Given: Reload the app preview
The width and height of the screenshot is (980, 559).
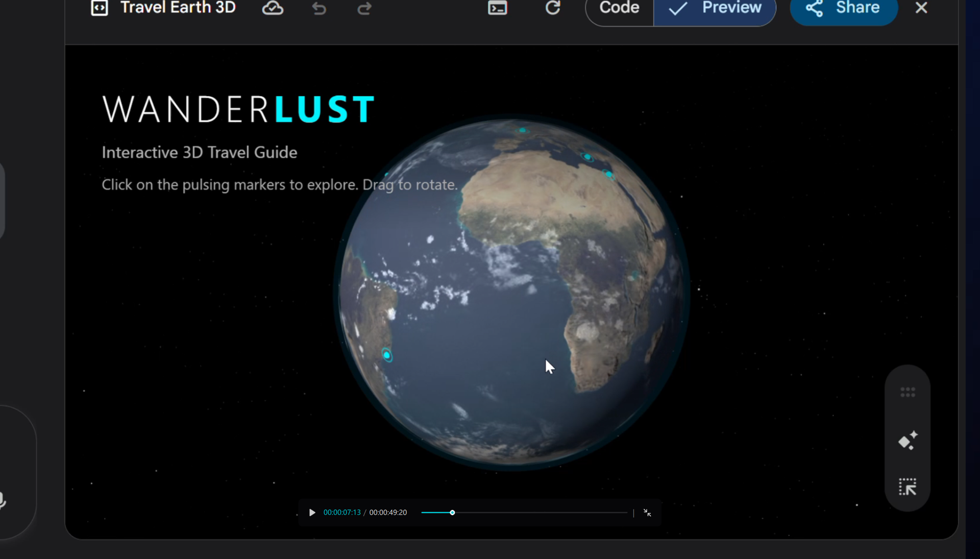Looking at the screenshot, I should tap(553, 8).
